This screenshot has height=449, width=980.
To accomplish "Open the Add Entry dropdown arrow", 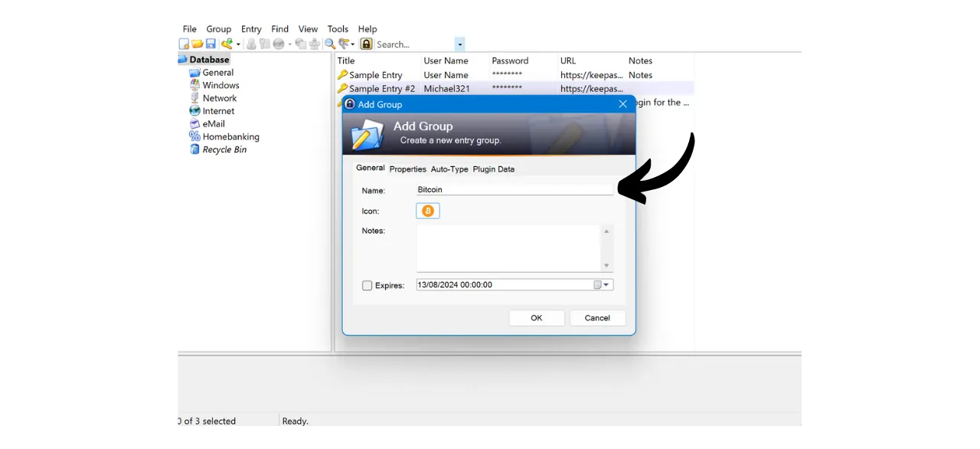I will pos(238,44).
